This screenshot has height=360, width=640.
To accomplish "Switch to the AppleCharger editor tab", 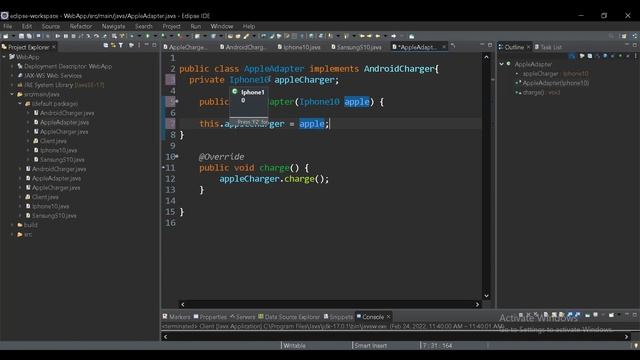I will (186, 47).
